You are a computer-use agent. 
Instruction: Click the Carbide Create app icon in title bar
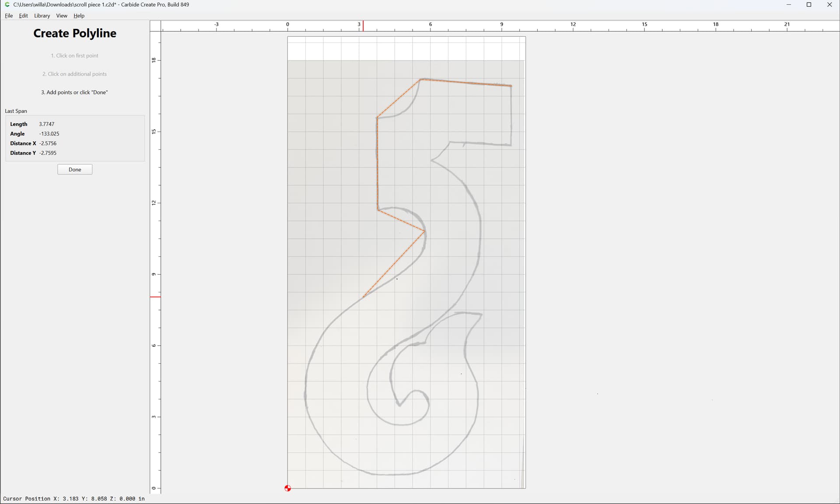(7, 4)
